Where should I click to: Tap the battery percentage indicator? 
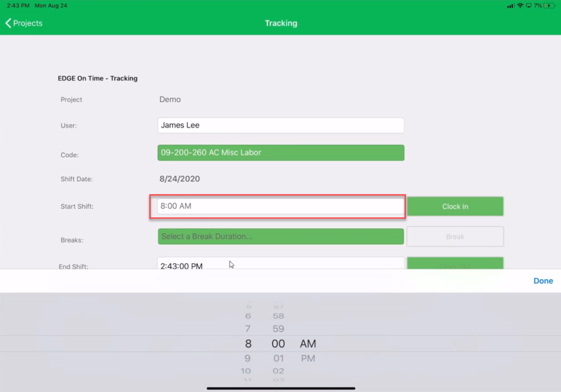tap(538, 5)
